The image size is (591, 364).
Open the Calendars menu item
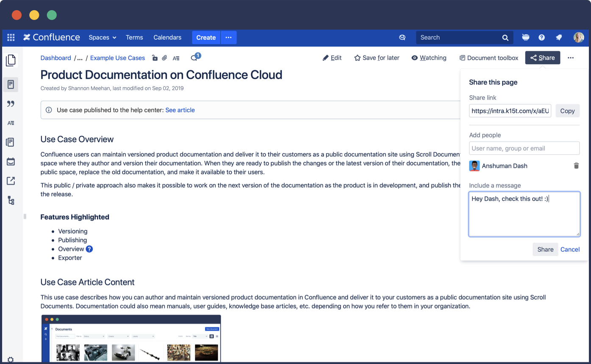(167, 37)
